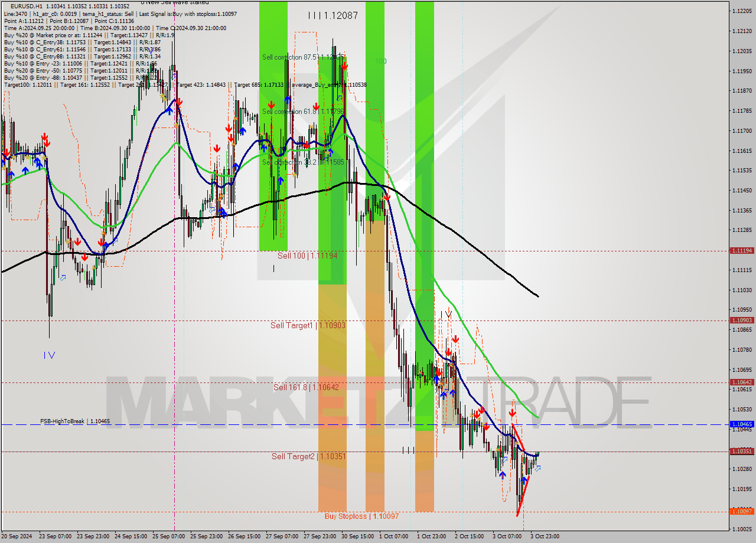Select the 'Sell Target1 | 1.10903' label

click(308, 325)
